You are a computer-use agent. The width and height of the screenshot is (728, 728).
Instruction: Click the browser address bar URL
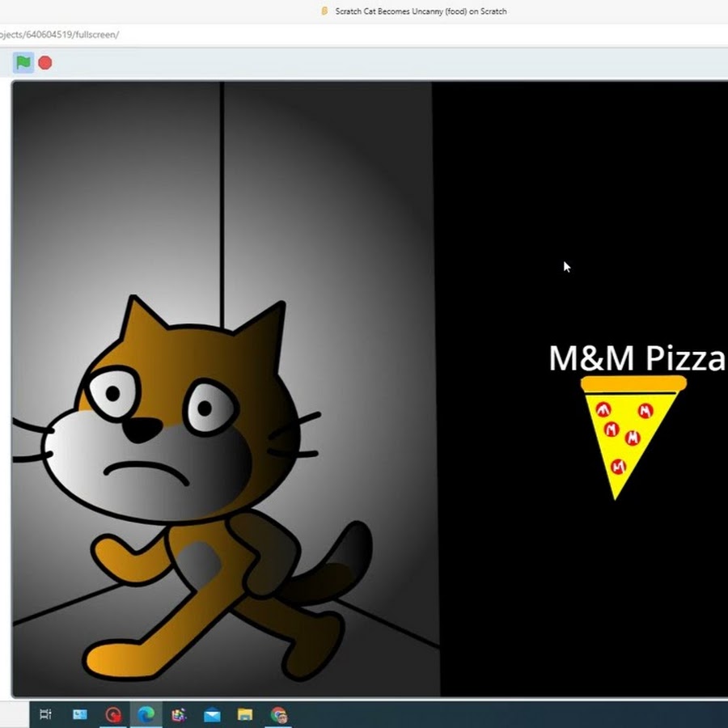tap(59, 35)
